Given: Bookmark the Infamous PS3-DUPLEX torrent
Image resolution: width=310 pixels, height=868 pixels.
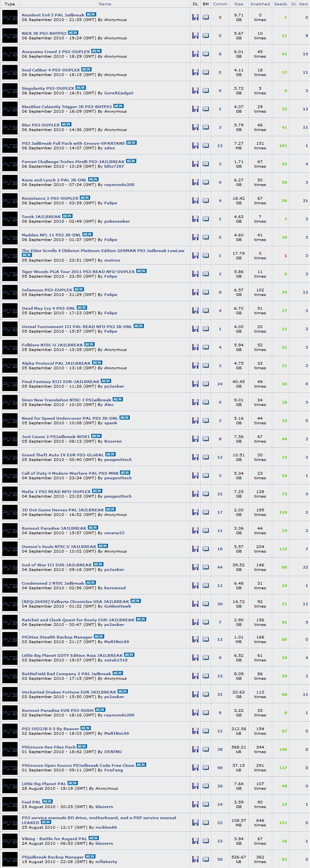Looking at the screenshot, I should tap(206, 292).
